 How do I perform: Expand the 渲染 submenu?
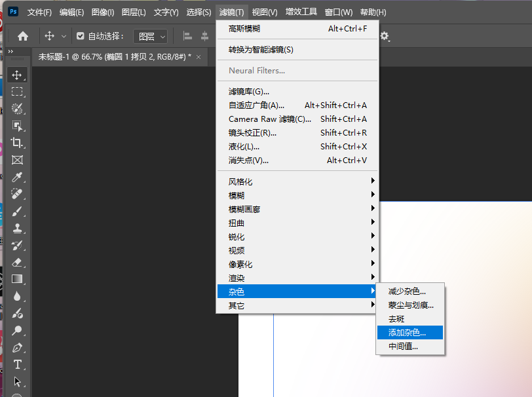pos(297,278)
